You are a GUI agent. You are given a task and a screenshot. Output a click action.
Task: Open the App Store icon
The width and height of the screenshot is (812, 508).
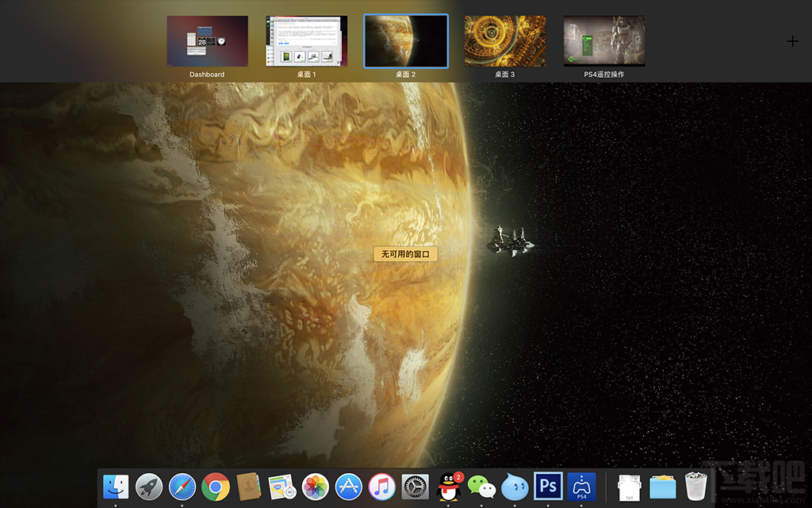[x=349, y=486]
